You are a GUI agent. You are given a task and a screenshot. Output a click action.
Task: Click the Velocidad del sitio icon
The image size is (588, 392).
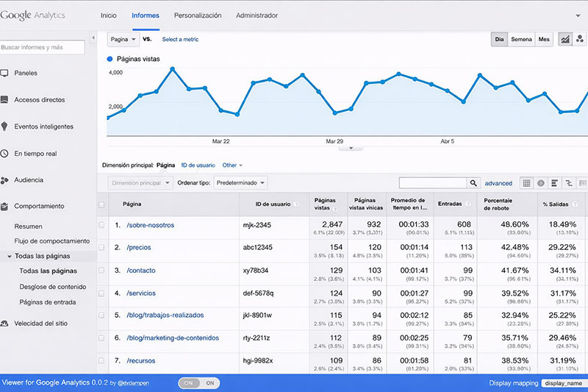pyautogui.click(x=4, y=324)
